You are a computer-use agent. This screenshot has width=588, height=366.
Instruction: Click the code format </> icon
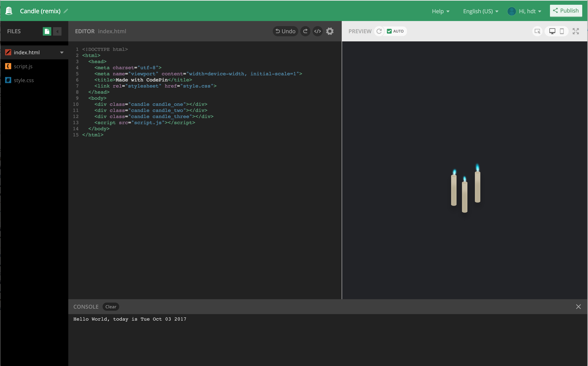(317, 31)
